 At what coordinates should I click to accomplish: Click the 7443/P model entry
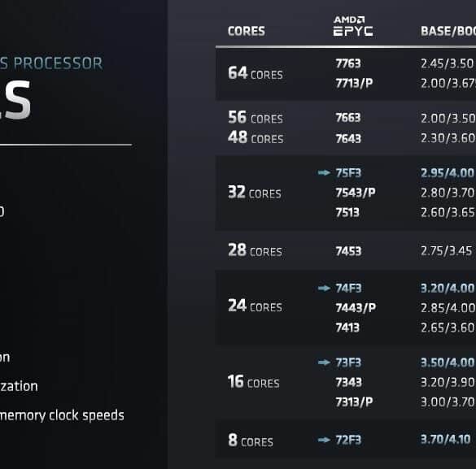[356, 308]
